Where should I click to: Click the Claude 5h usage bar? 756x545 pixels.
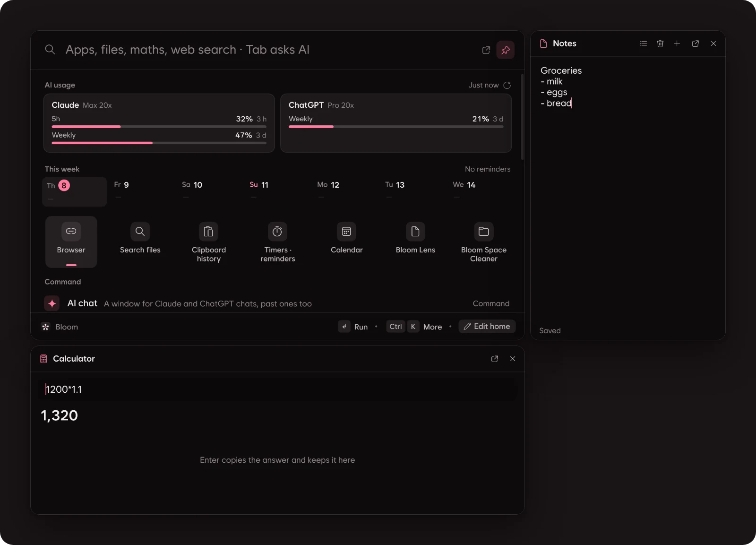point(159,127)
